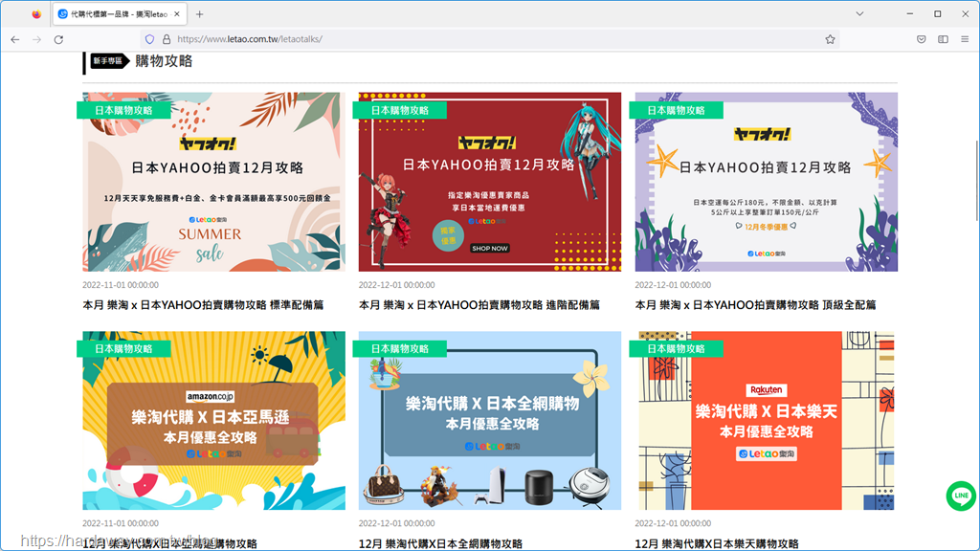Click date 2022-12-01 under 日本全網購物 card

[x=397, y=523]
